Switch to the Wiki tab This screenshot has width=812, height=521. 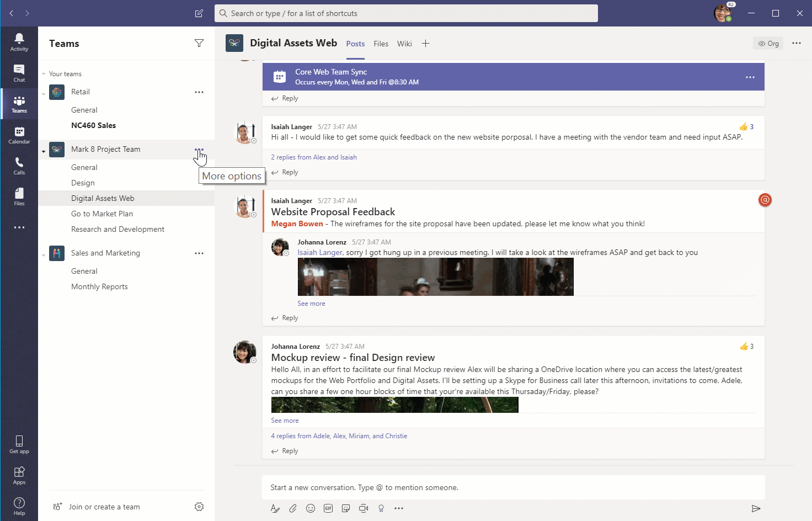(404, 44)
